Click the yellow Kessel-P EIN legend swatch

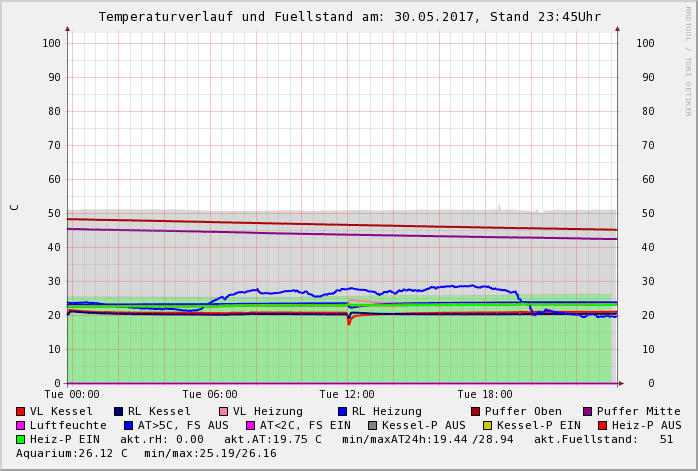click(487, 425)
